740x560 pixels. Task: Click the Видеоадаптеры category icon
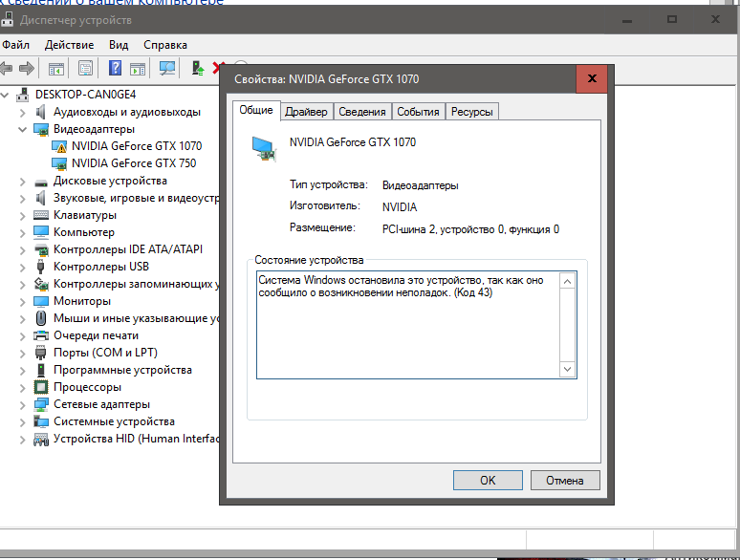click(41, 129)
